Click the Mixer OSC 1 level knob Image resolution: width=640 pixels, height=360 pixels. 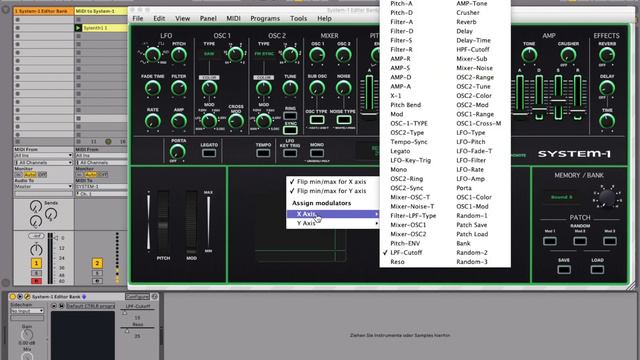317,55
